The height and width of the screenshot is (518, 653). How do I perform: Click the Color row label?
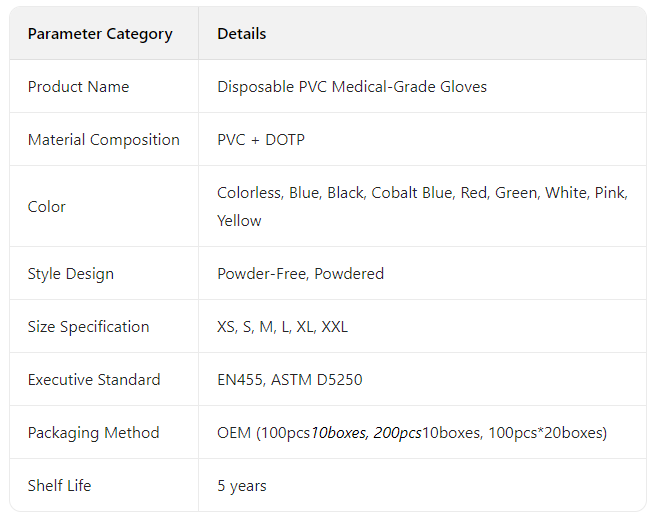[47, 207]
